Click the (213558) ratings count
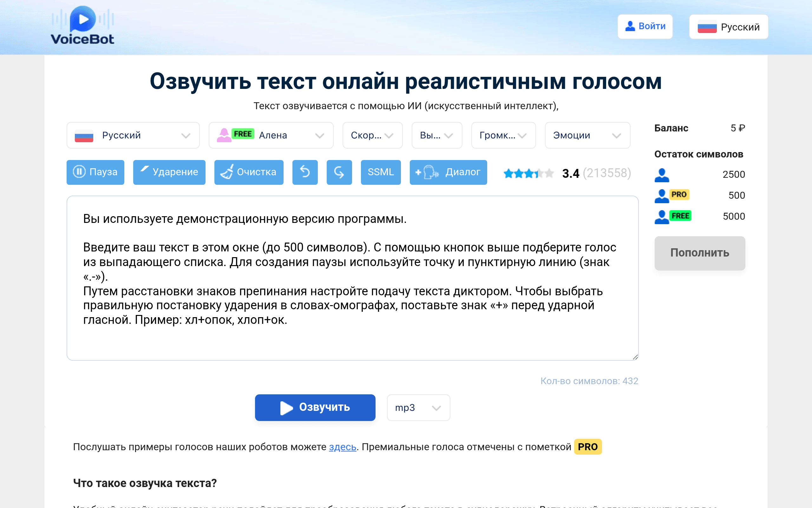812x508 pixels. (607, 173)
